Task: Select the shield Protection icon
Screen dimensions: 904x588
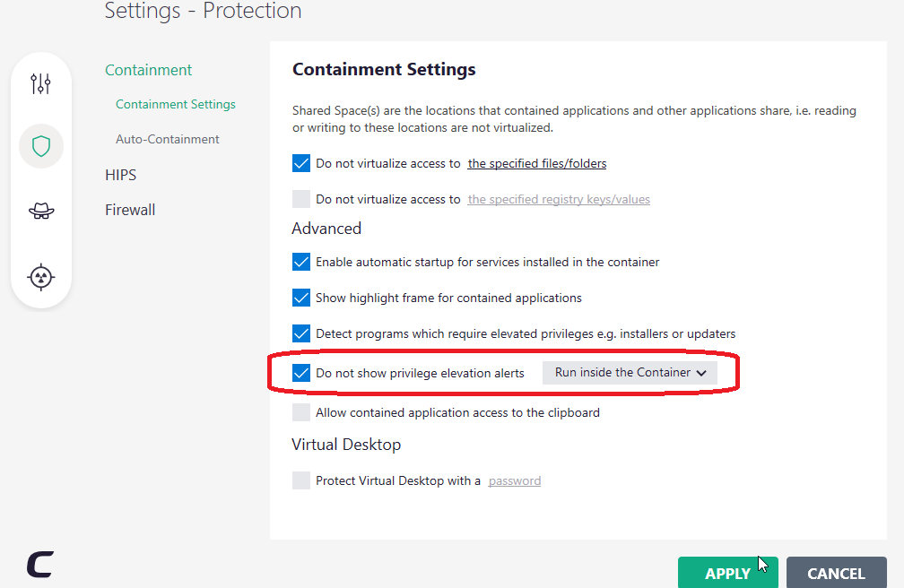Action: click(x=41, y=146)
